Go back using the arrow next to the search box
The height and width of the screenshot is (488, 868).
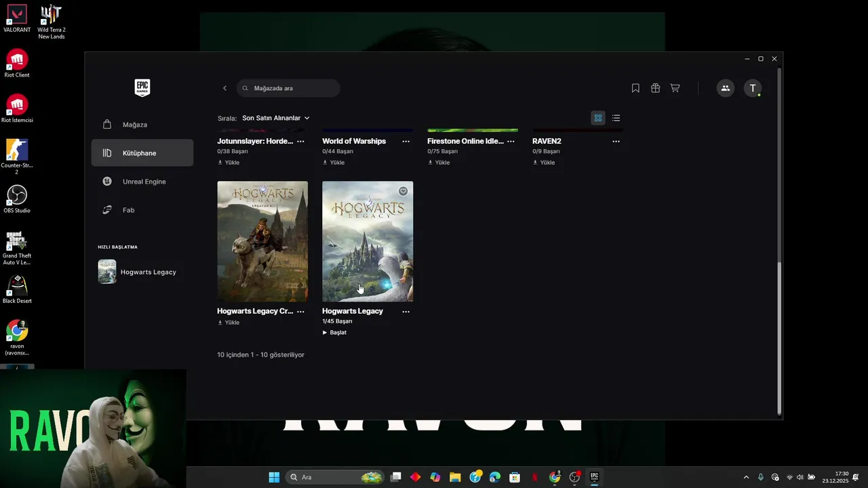[x=225, y=88]
